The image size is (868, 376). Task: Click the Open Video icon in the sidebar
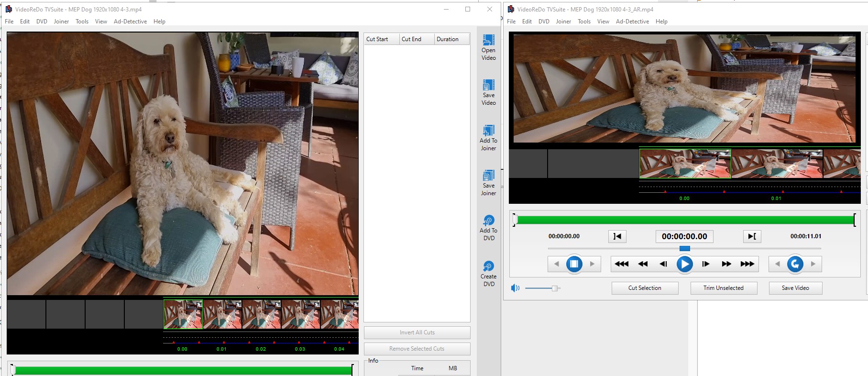(488, 40)
